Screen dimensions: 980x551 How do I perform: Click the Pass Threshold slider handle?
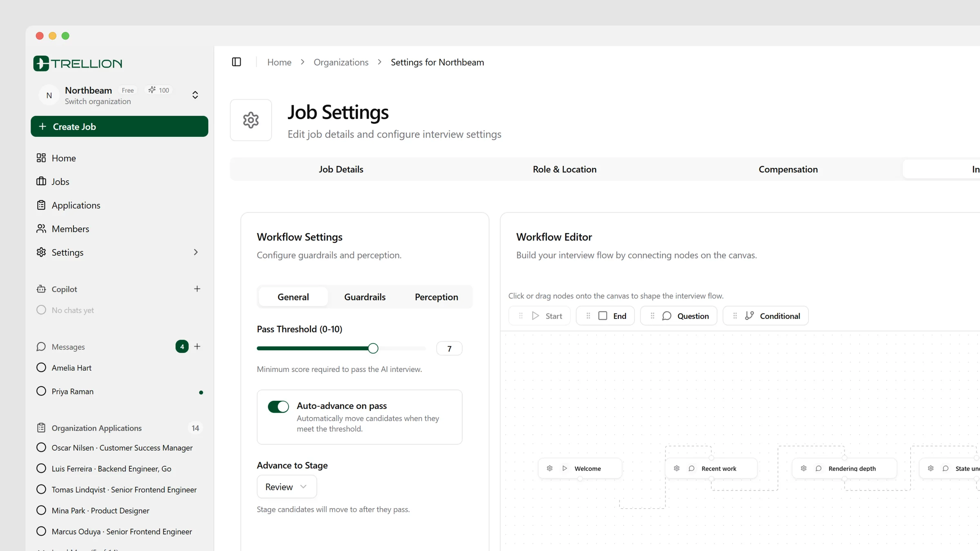tap(373, 348)
